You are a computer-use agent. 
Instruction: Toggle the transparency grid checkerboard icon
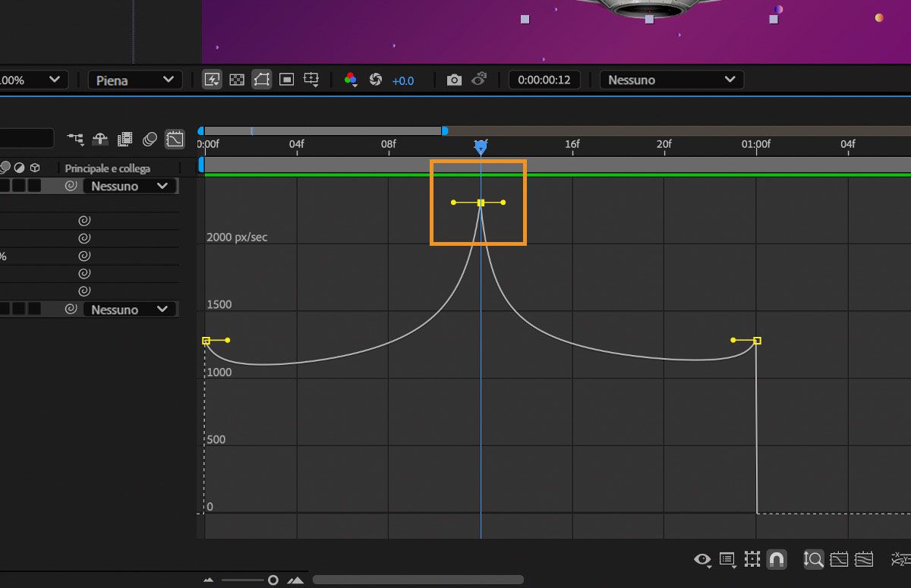pyautogui.click(x=237, y=80)
